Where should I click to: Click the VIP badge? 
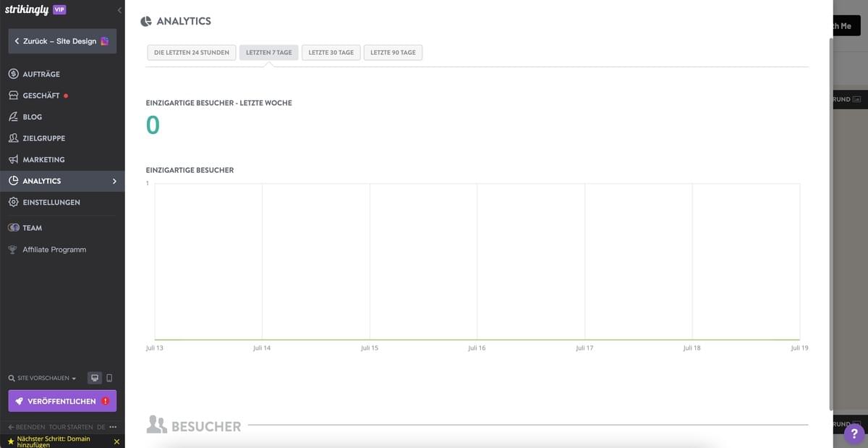59,9
